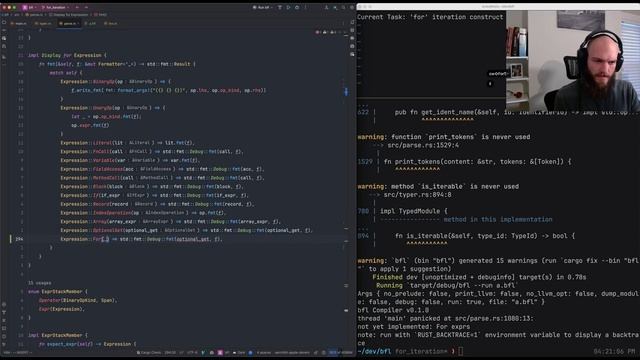The image size is (640, 360).
Task: Open the bfl project dropdown in title bar
Action: coord(29,7)
